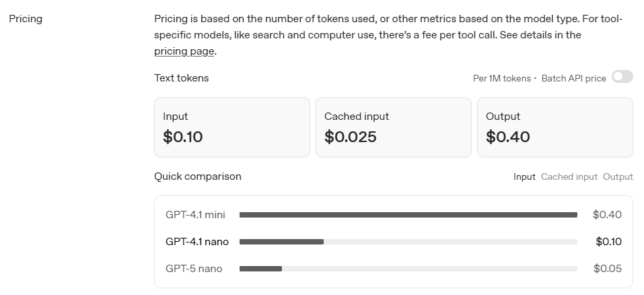The height and width of the screenshot is (295, 644).
Task: Click the Output price card
Action: click(x=554, y=127)
